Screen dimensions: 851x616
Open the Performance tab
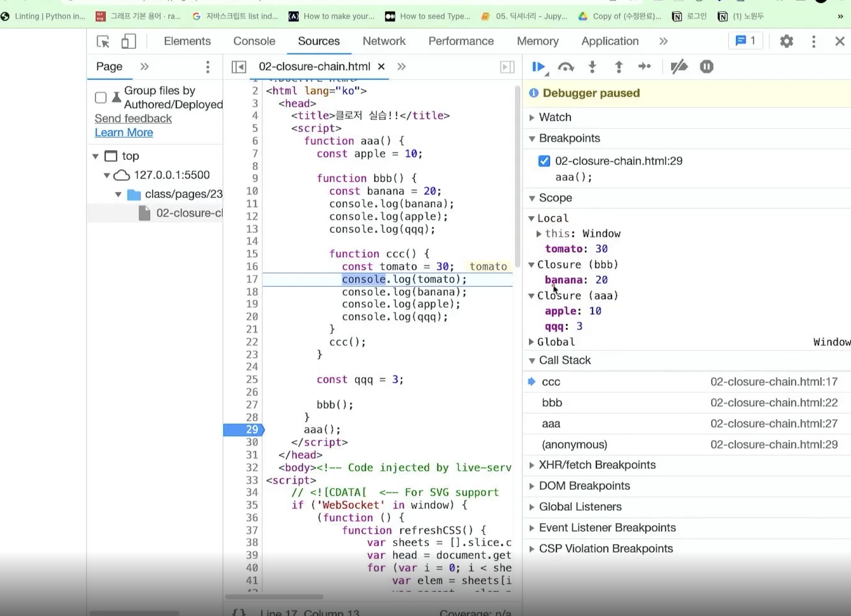(x=461, y=41)
